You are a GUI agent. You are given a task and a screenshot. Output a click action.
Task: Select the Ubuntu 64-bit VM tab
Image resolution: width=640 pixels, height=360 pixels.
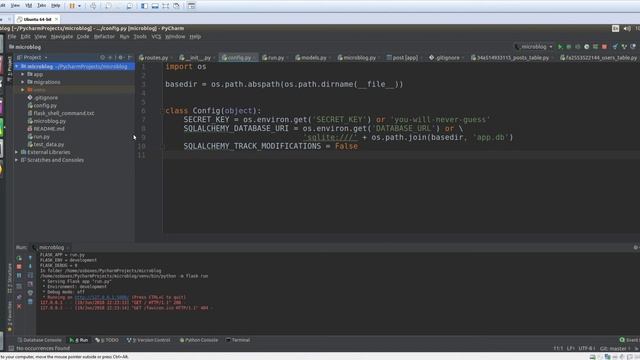click(x=37, y=19)
